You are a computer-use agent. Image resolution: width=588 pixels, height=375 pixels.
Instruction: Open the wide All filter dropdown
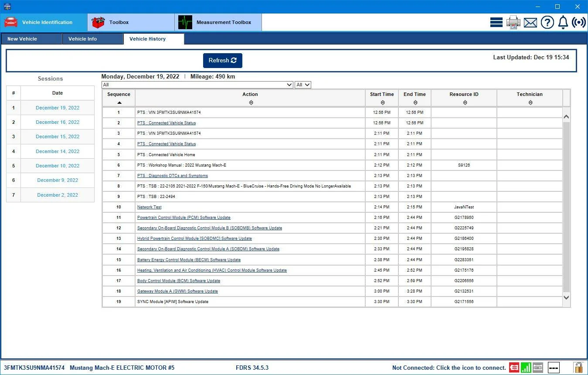tap(197, 85)
